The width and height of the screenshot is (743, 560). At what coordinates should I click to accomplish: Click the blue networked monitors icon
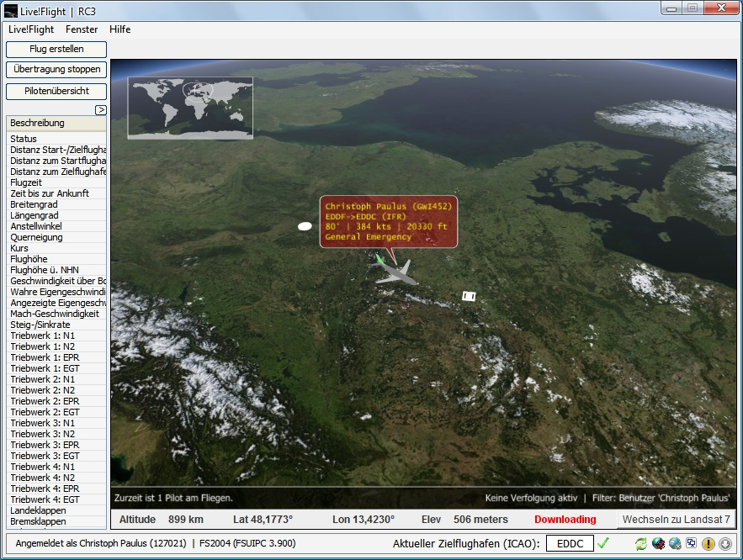pyautogui.click(x=692, y=543)
